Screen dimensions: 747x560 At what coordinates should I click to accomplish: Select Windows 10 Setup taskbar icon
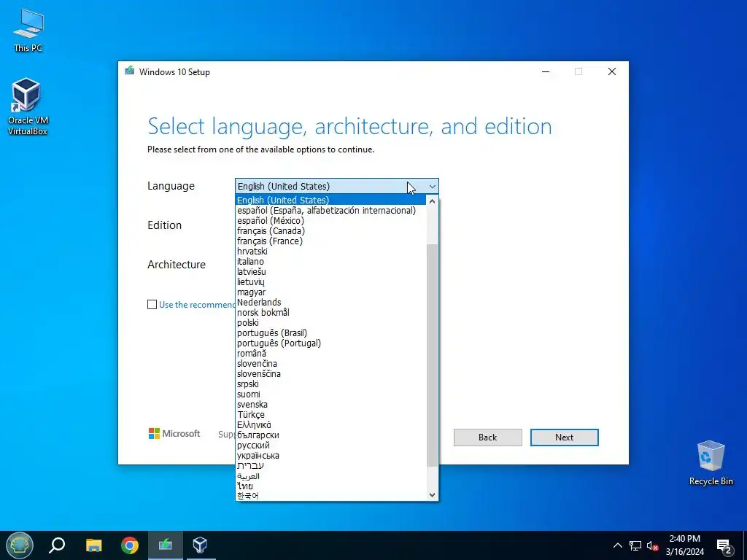click(x=166, y=545)
